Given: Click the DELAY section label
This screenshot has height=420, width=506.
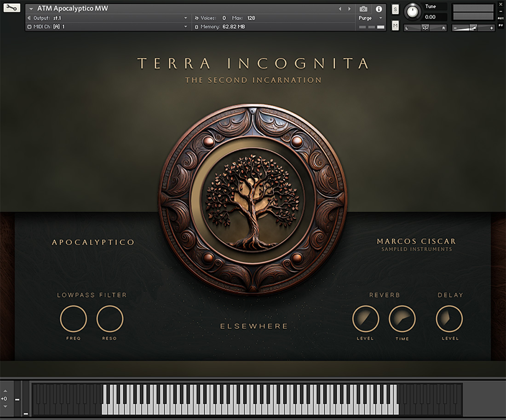Looking at the screenshot, I should pos(450,295).
